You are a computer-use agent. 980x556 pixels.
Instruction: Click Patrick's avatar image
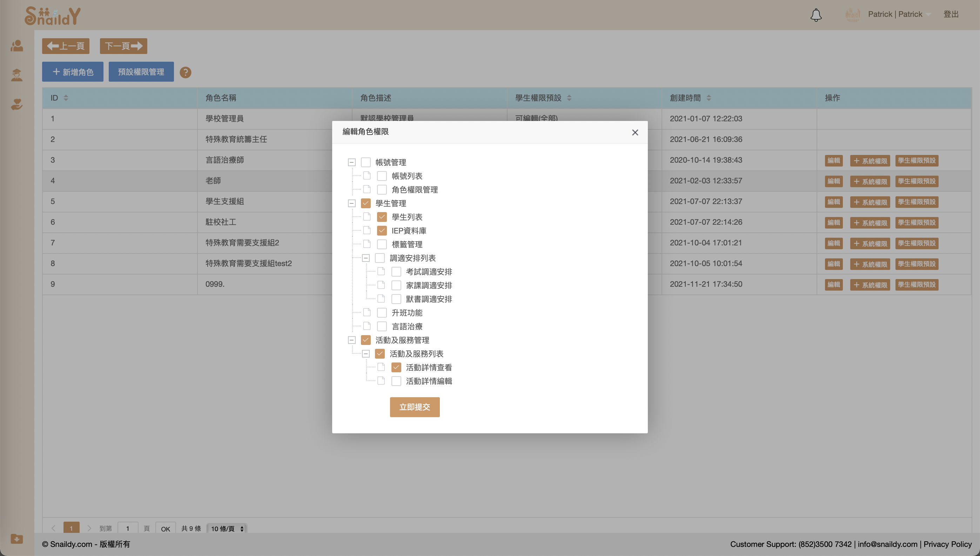point(853,15)
